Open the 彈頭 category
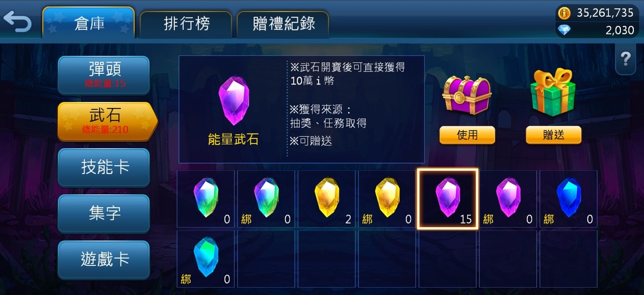This screenshot has width=644, height=295. [x=104, y=75]
